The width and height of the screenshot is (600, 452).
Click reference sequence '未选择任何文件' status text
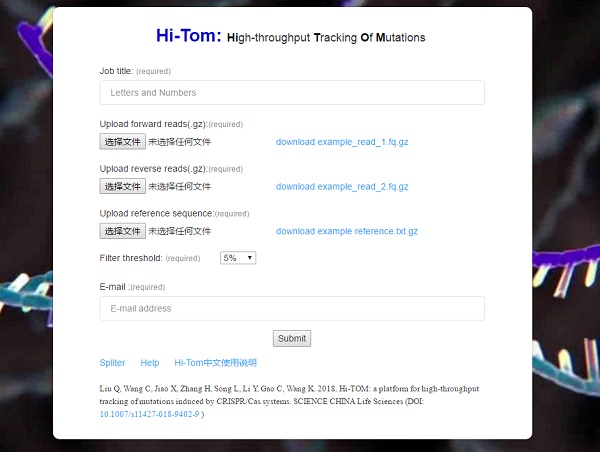click(179, 231)
